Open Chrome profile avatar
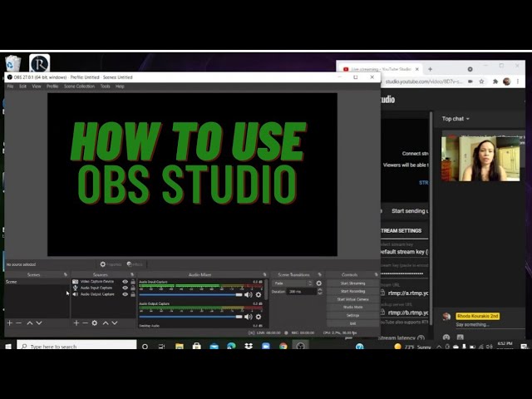The image size is (532, 399). pos(507,81)
